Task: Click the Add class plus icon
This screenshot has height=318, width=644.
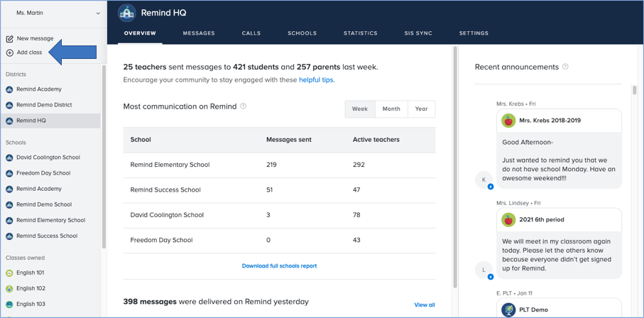Action: tap(10, 53)
